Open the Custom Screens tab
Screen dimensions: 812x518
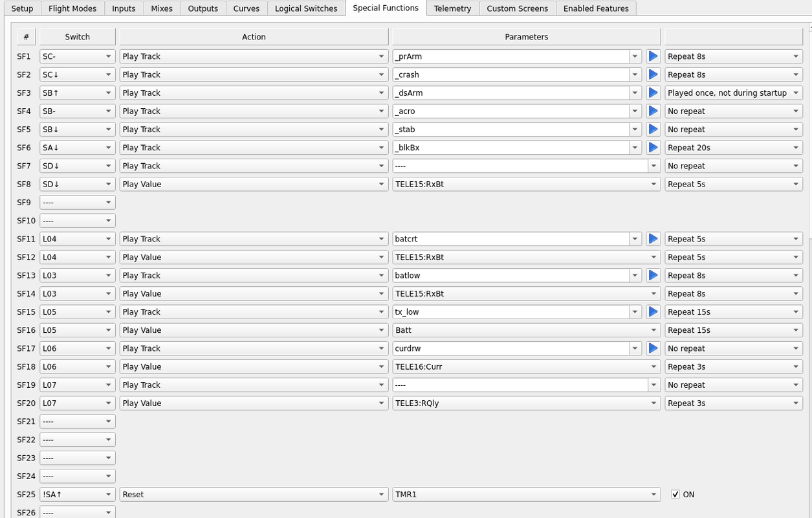(518, 8)
